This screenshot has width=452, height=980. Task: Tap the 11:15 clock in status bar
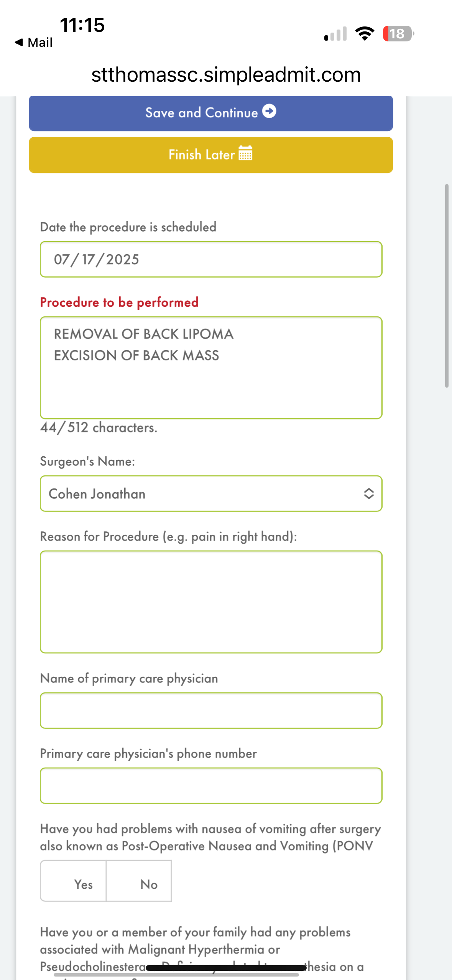click(82, 25)
